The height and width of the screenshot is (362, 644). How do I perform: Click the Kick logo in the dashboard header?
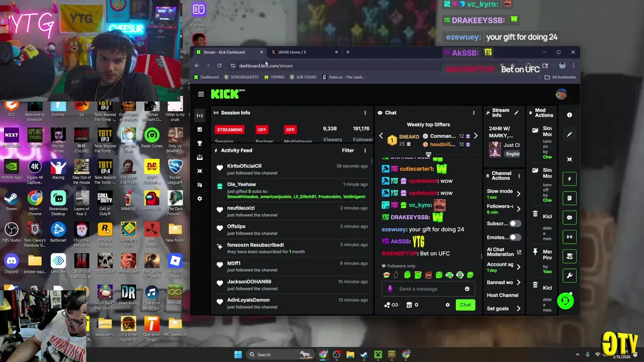227,94
